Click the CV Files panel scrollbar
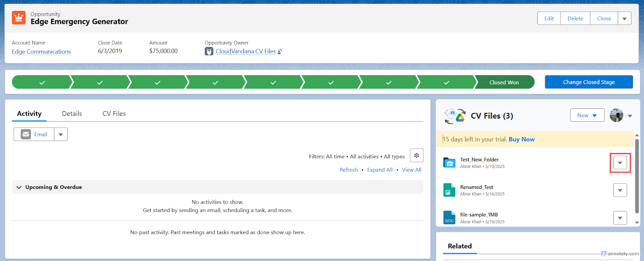This screenshot has width=644, height=261. point(637,176)
